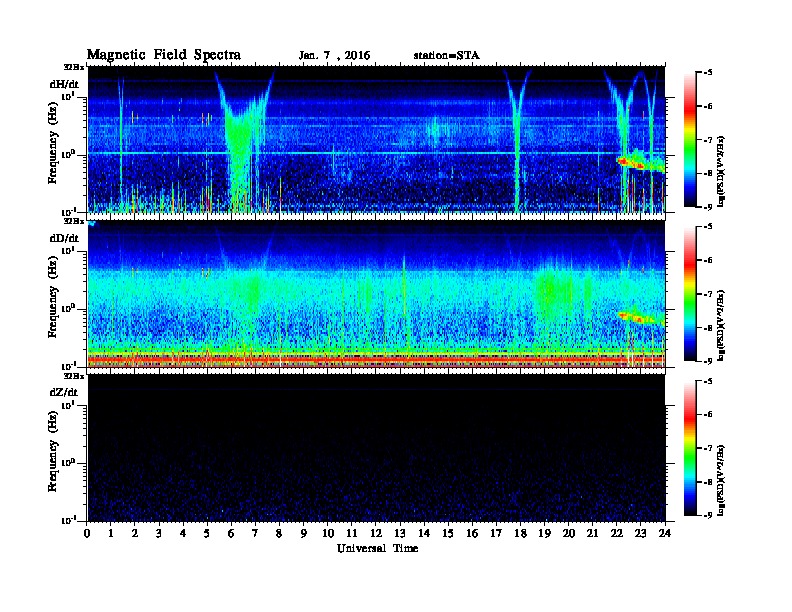This screenshot has height=612, width=792.
Task: Click hour 20 on the time axis
Action: [x=569, y=534]
